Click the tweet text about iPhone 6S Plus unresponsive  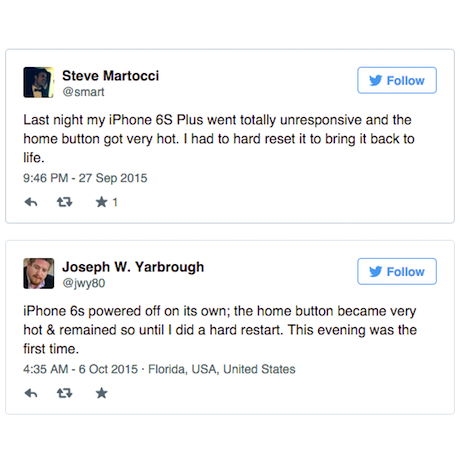219,139
